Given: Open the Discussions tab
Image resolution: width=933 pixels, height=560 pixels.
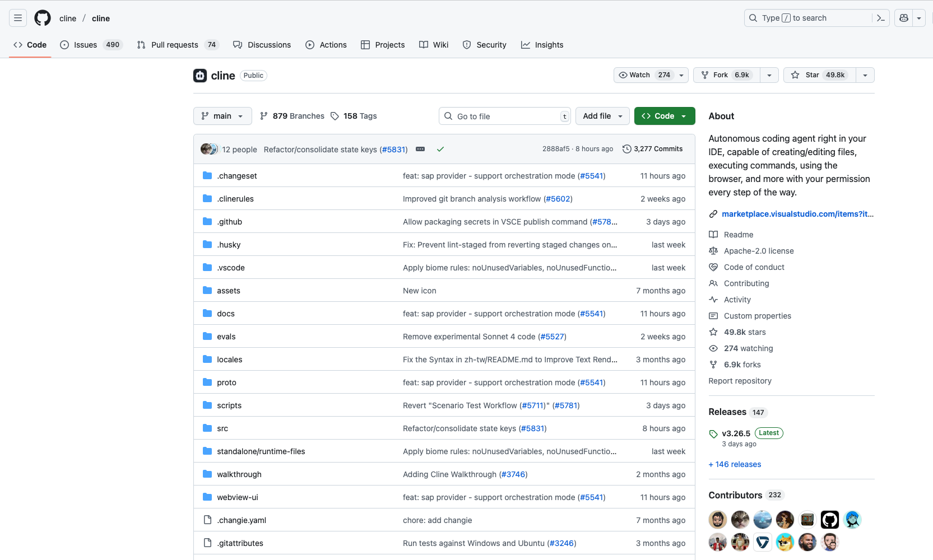Looking at the screenshot, I should (x=262, y=45).
